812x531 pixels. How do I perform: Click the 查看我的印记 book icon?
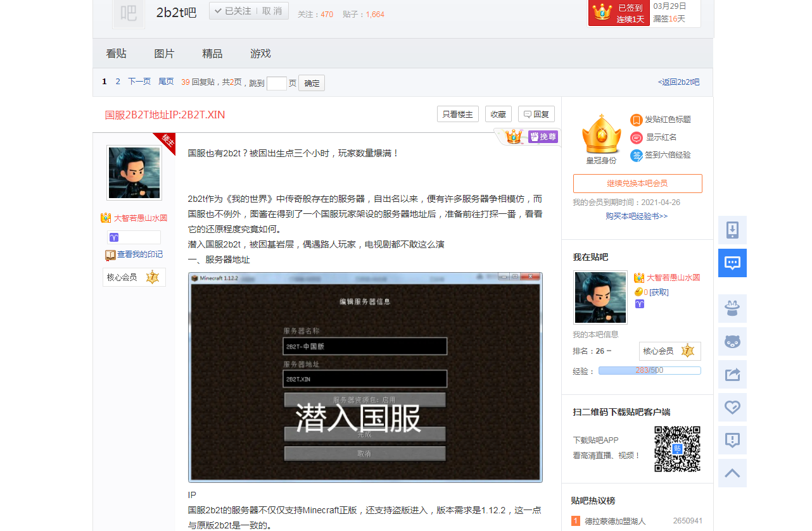coord(110,255)
